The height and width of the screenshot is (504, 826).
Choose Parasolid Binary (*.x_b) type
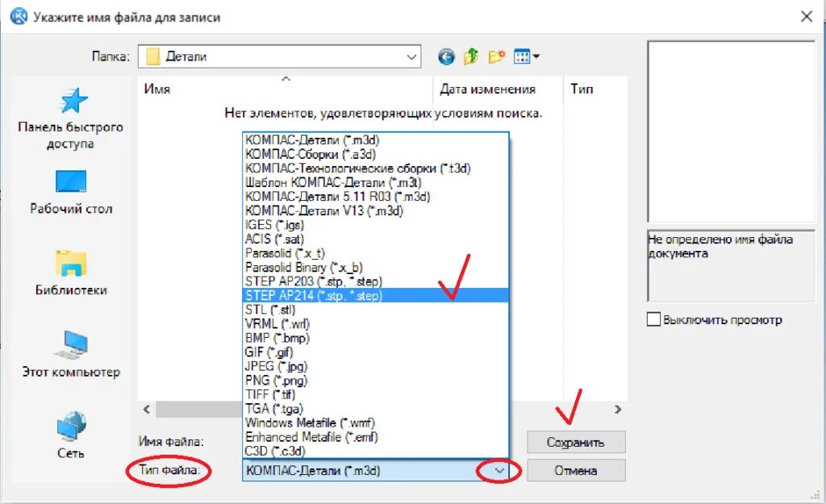click(376, 268)
